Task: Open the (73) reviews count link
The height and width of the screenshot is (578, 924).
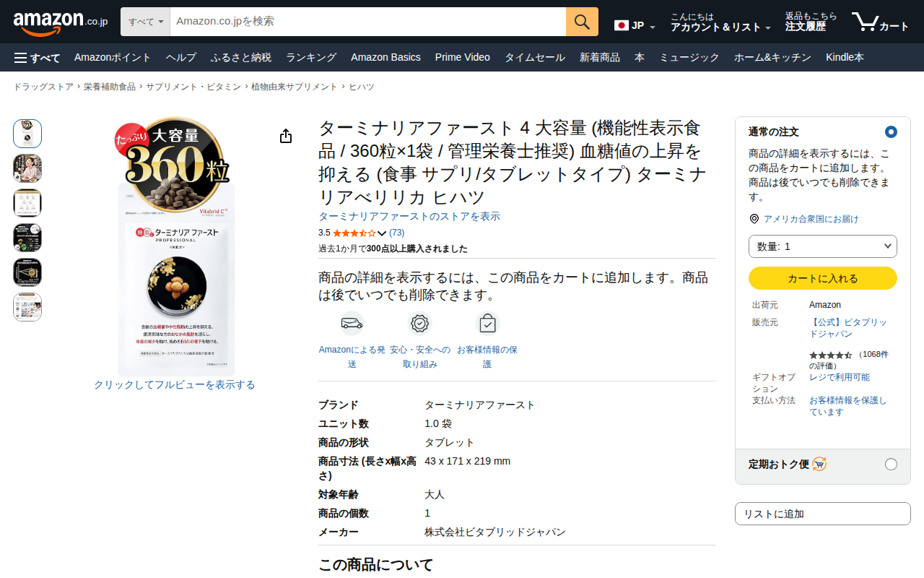Action: coord(397,233)
